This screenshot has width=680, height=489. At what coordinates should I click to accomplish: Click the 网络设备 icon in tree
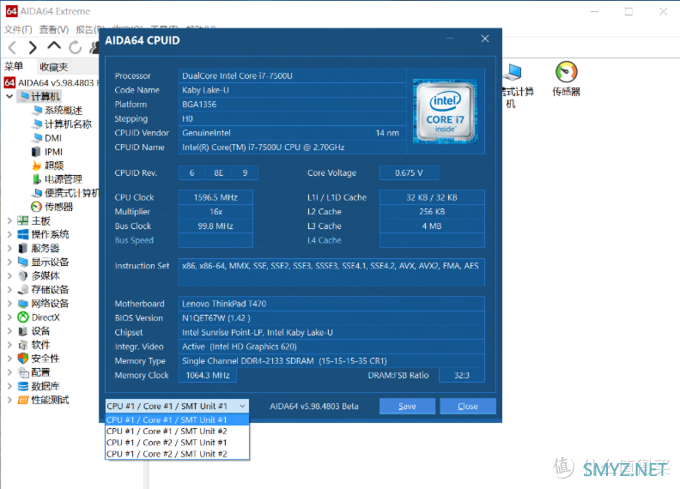[x=23, y=303]
